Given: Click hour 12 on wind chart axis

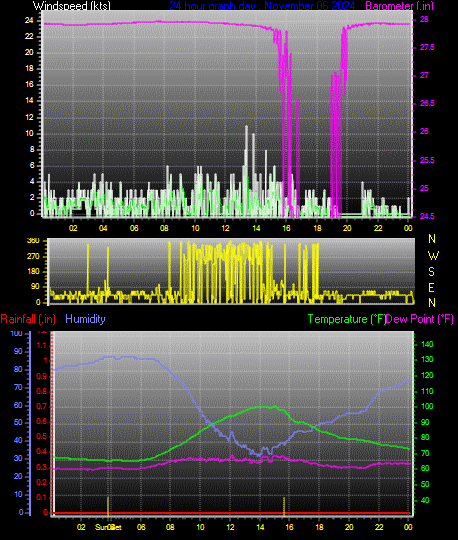Looking at the screenshot, I should 225,228.
